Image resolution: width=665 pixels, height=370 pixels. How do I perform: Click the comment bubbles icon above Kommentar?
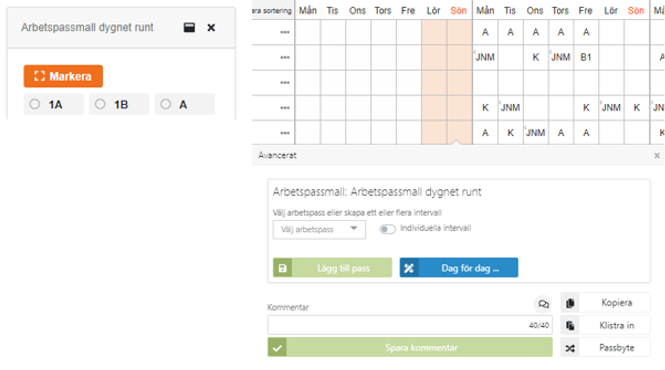coord(543,304)
